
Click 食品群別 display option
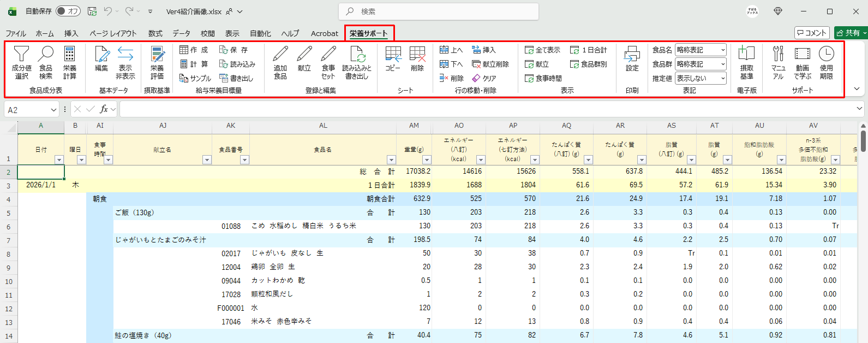tap(589, 64)
